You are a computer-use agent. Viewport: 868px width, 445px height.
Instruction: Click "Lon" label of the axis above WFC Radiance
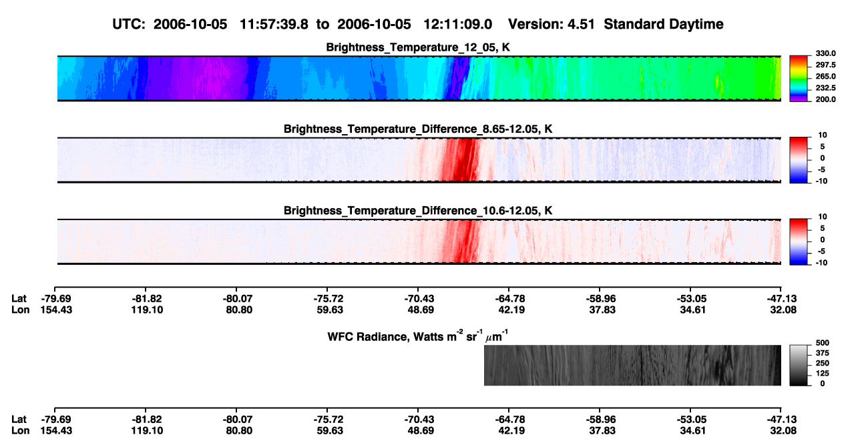[x=19, y=310]
